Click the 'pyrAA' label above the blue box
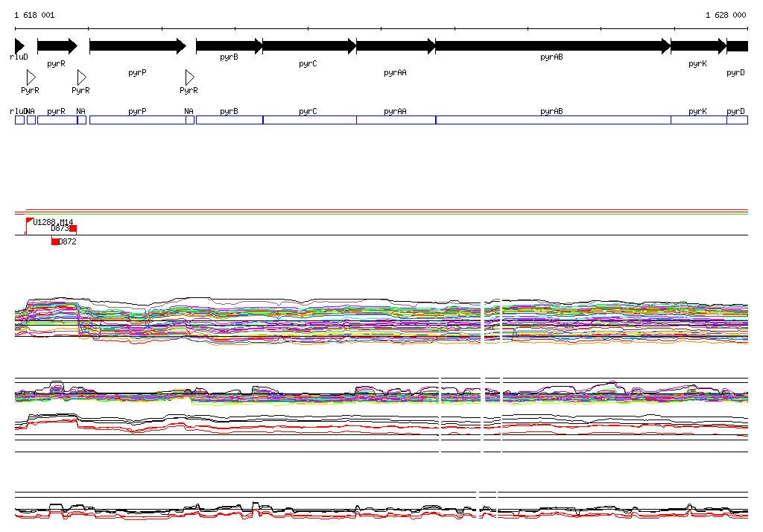 [395, 112]
